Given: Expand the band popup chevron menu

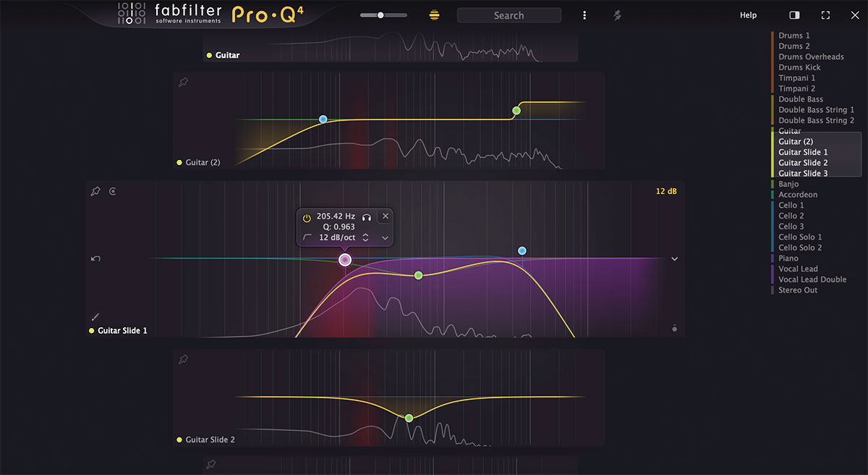Looking at the screenshot, I should (385, 237).
